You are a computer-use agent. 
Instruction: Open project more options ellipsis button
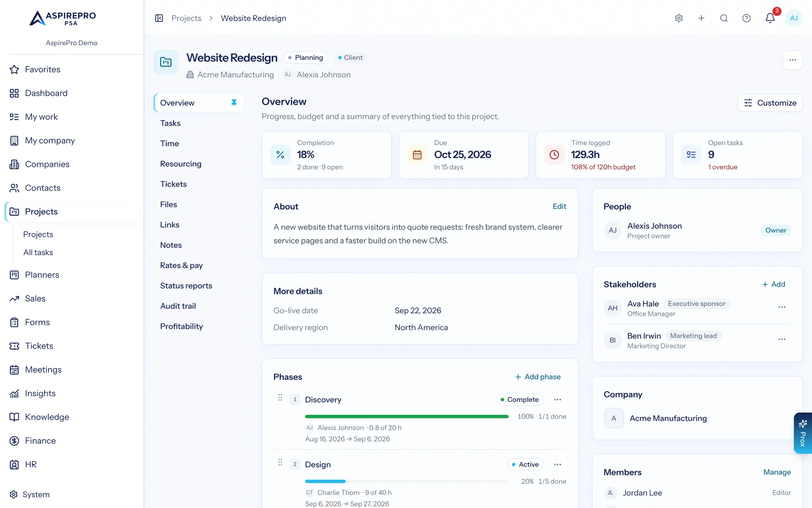pos(793,60)
